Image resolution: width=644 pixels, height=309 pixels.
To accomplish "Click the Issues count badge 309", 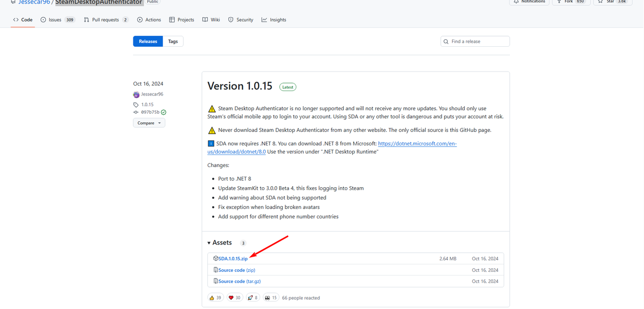I will click(70, 20).
